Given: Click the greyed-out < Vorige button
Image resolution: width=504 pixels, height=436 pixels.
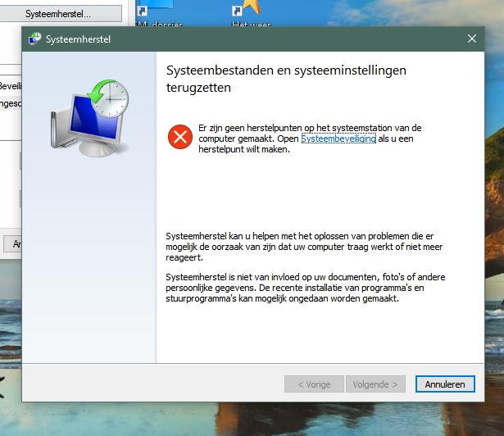Looking at the screenshot, I should click(x=313, y=384).
